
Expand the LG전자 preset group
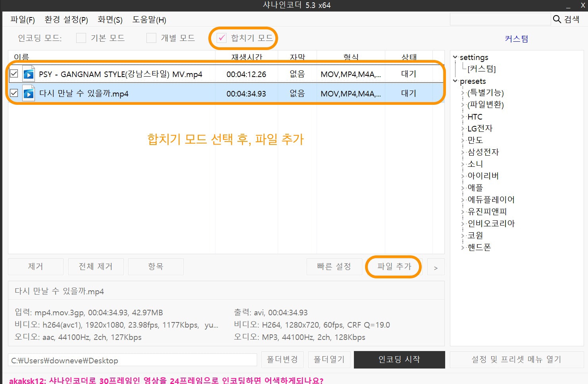[463, 129]
